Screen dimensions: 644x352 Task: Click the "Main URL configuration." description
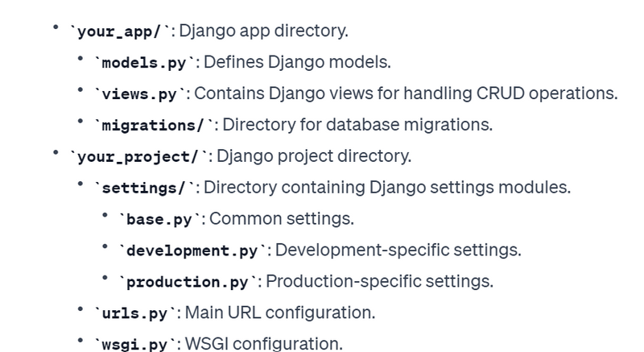[x=280, y=312]
